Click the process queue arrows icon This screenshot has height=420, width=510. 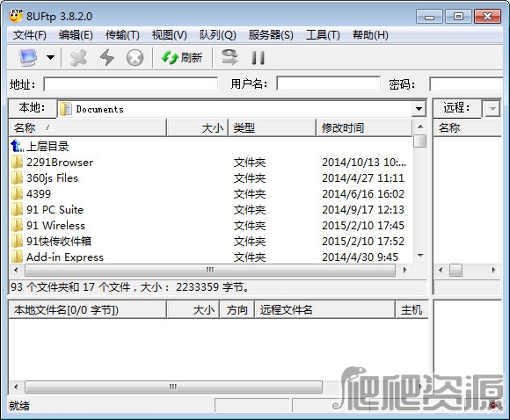click(229, 57)
